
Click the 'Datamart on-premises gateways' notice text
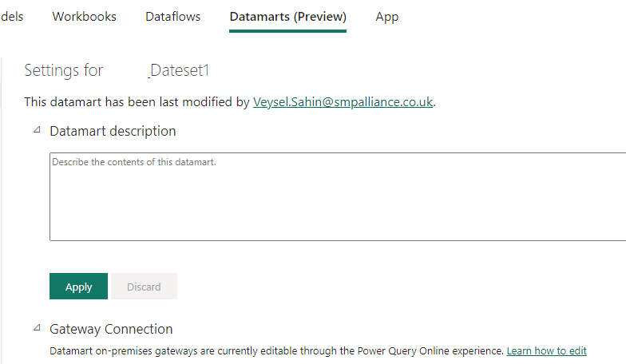click(x=276, y=351)
